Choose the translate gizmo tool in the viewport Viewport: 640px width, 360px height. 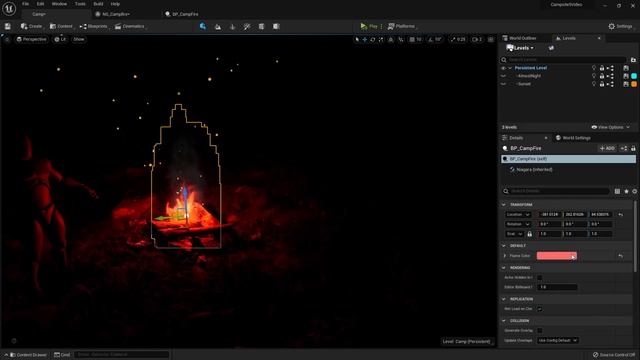click(365, 40)
